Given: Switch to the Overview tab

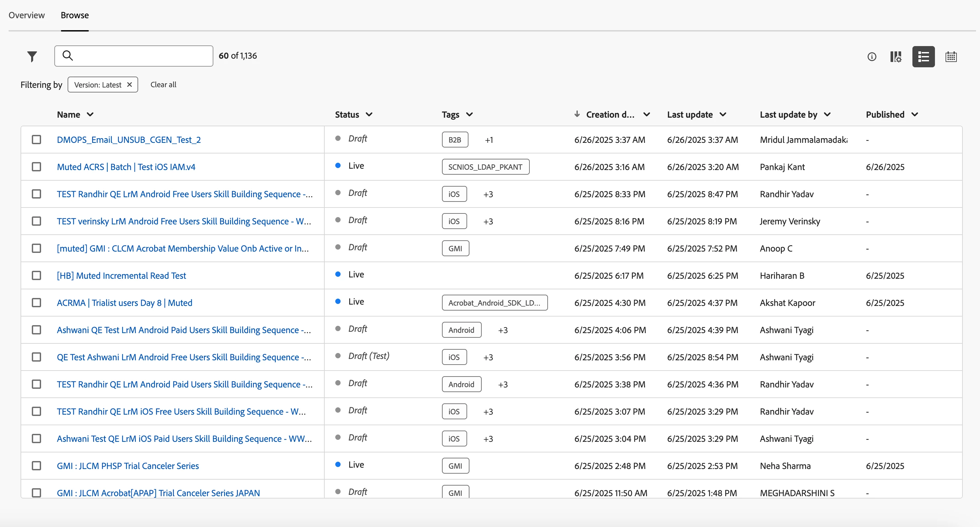Looking at the screenshot, I should (x=27, y=15).
